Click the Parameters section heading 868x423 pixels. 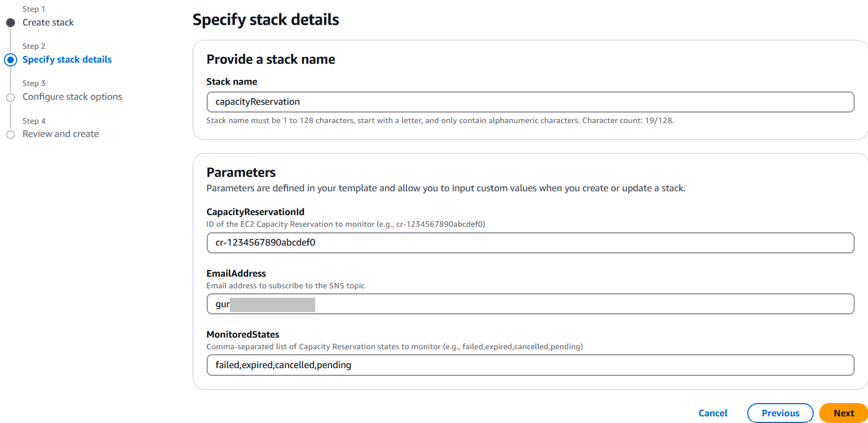click(241, 172)
